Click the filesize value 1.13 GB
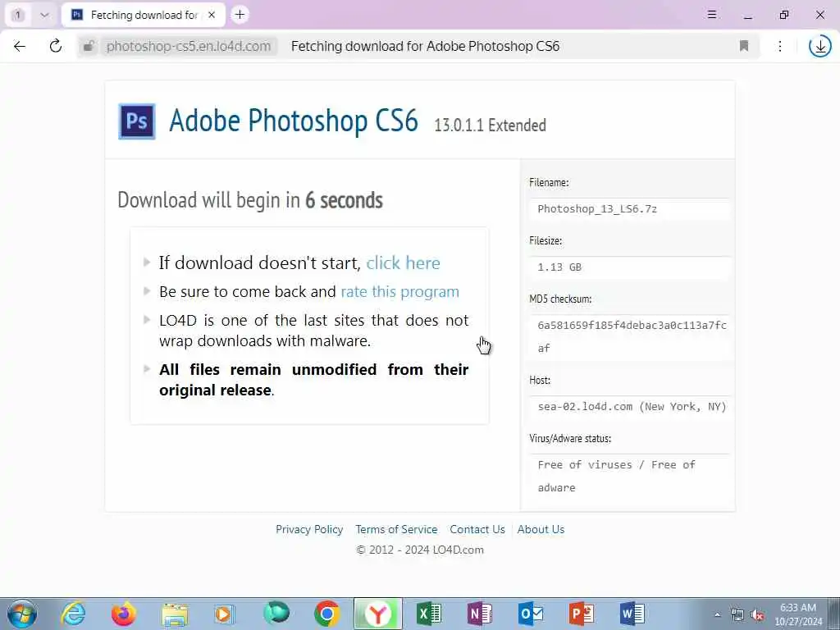840x630 pixels. coord(559,267)
